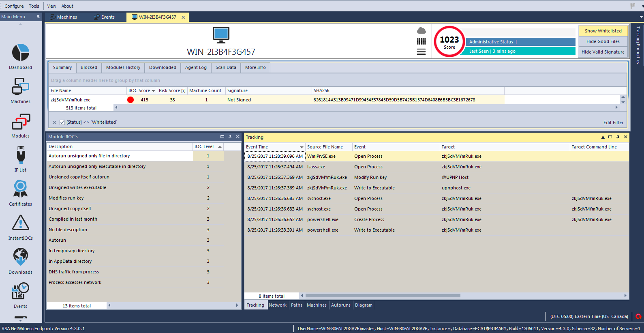Click the Tracking panel horizontal scrollbar
The height and width of the screenshot is (333, 644).
coord(383,296)
